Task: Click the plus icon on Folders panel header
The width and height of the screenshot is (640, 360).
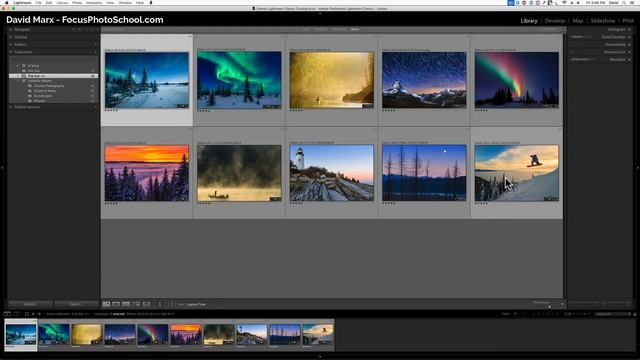Action: tap(95, 44)
